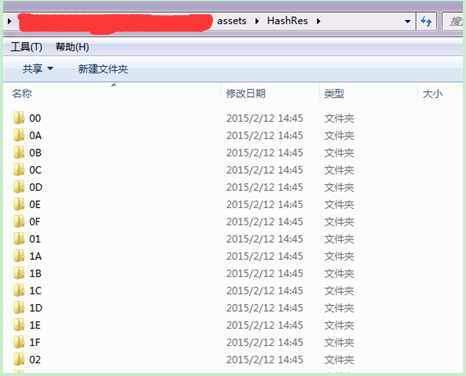Expand the leftmost breadcrumb arrow in address bar
The height and width of the screenshot is (376, 466).
pos(9,21)
